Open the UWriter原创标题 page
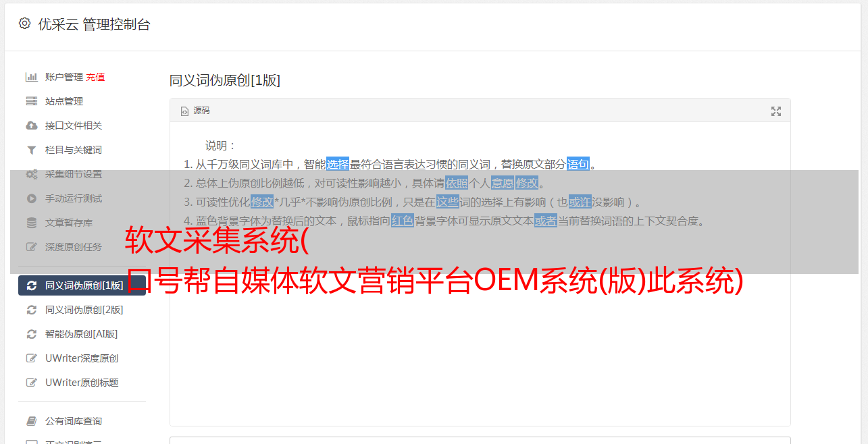The image size is (868, 444). click(82, 383)
